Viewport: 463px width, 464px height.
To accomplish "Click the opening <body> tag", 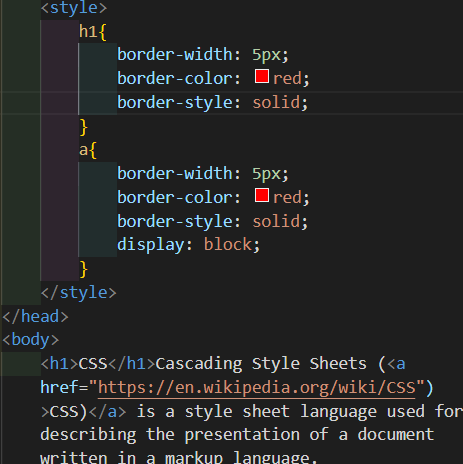I will (x=31, y=340).
